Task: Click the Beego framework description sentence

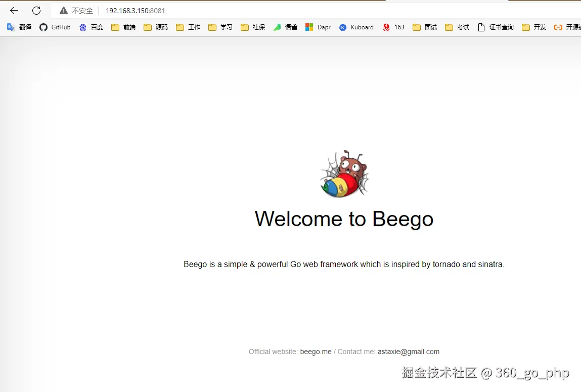Action: [344, 264]
